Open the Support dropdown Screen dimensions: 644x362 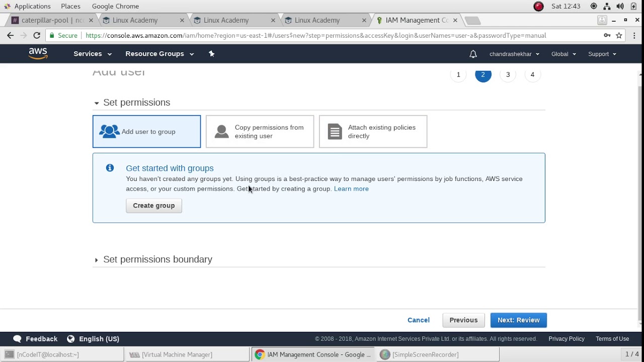point(602,54)
